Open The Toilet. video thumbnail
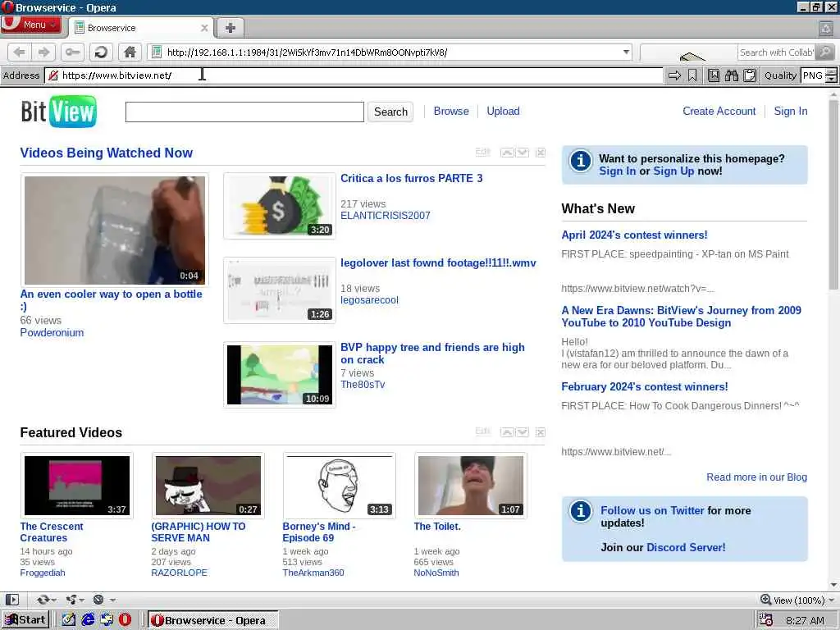 tap(470, 486)
